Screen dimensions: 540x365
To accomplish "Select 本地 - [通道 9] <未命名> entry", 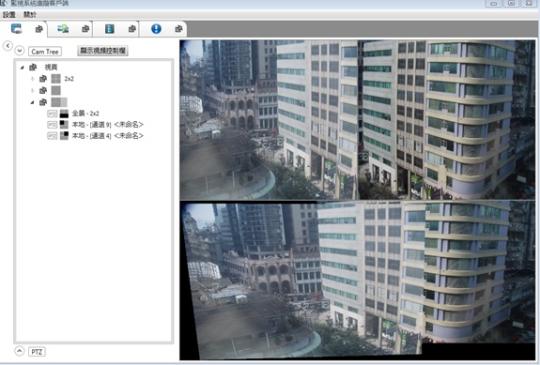I will [x=107, y=125].
